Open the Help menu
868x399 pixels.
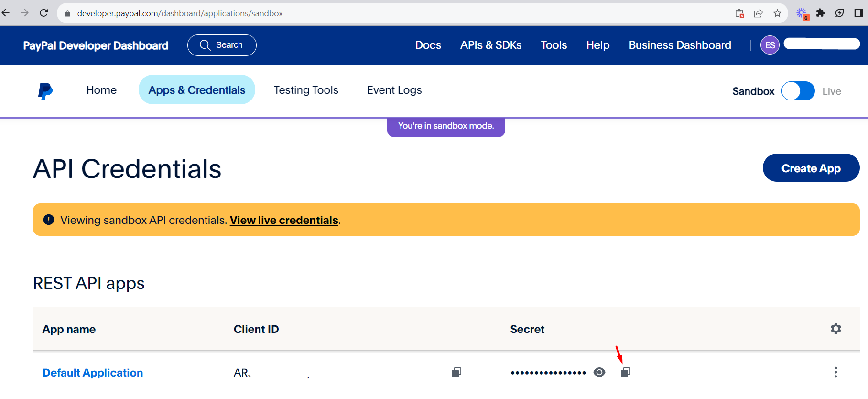(598, 45)
